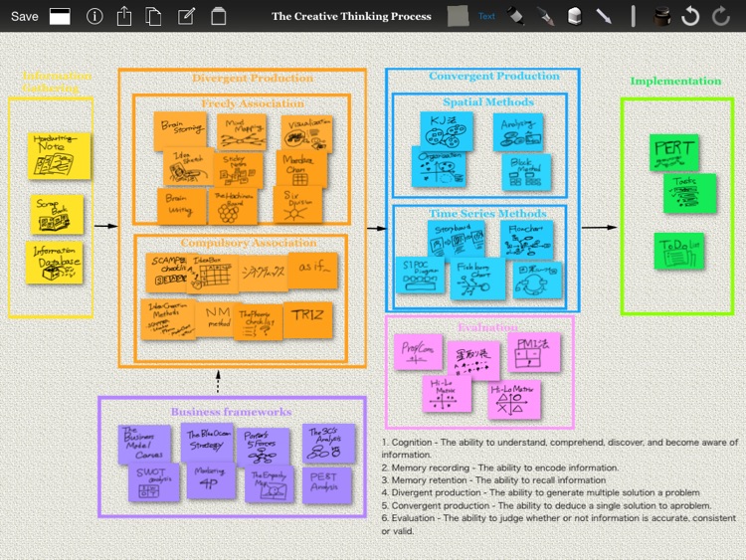The width and height of the screenshot is (746, 560).
Task: Tap the trash can icon
Action: click(219, 16)
